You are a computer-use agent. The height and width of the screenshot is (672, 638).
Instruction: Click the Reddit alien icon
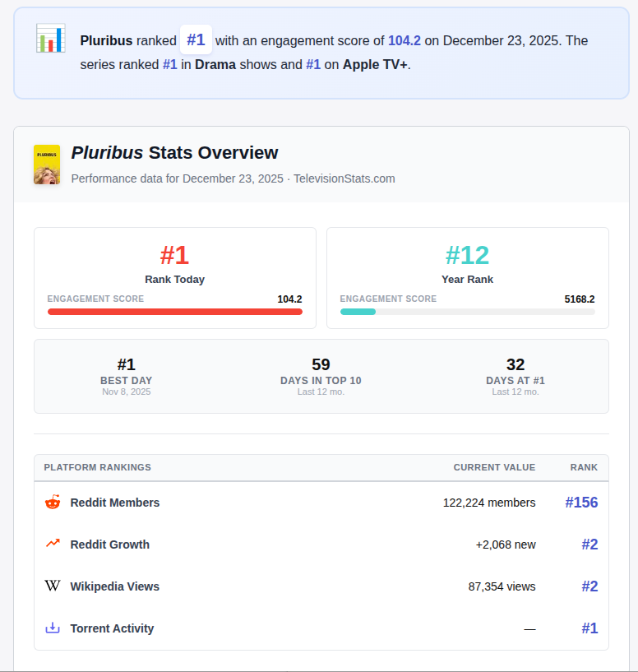(x=53, y=502)
